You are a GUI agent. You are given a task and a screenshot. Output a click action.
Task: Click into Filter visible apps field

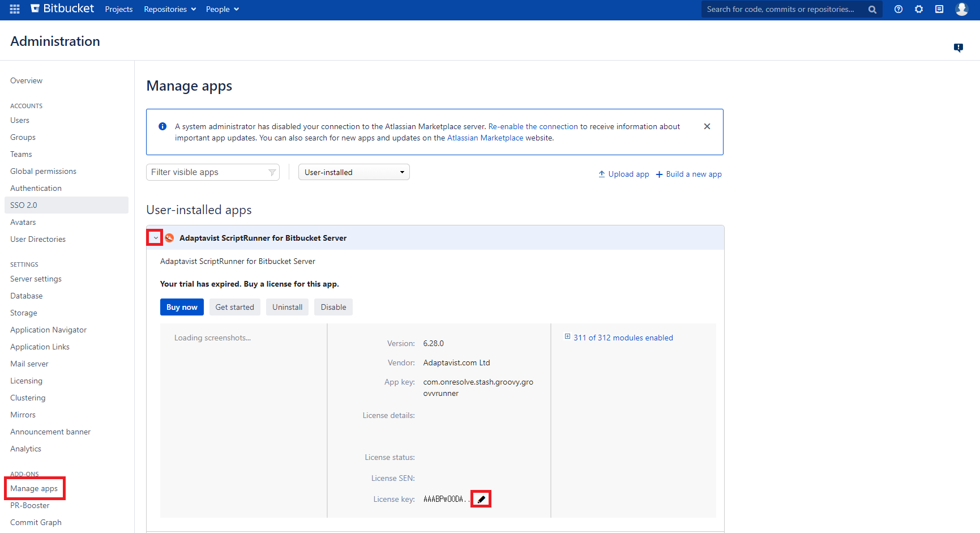(x=213, y=172)
